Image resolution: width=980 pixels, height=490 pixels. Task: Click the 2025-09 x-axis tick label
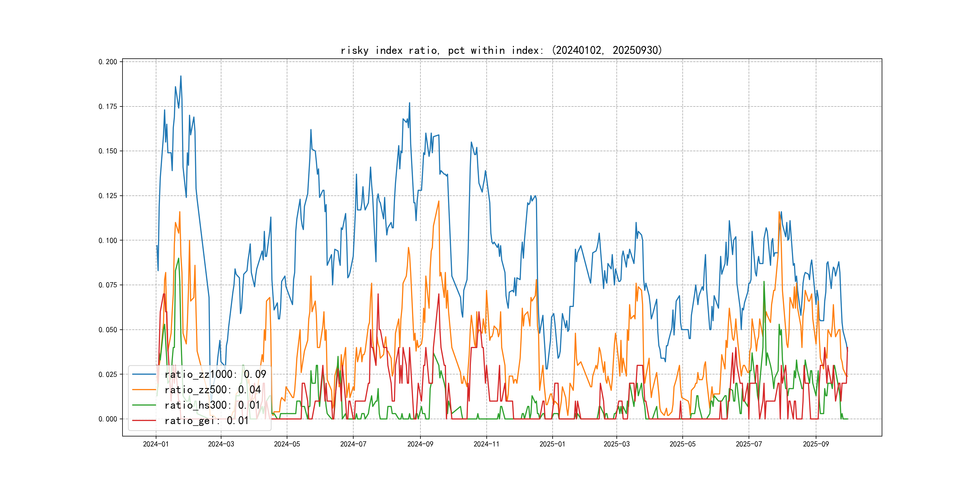[x=816, y=444]
